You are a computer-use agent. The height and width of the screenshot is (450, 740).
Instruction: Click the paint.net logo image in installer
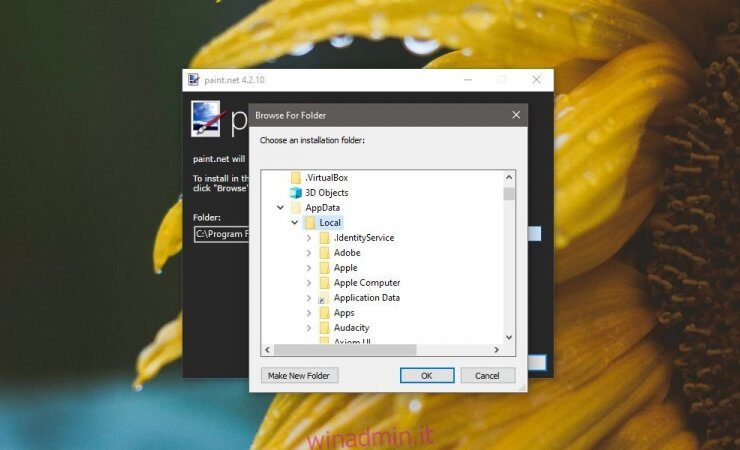pyautogui.click(x=206, y=118)
